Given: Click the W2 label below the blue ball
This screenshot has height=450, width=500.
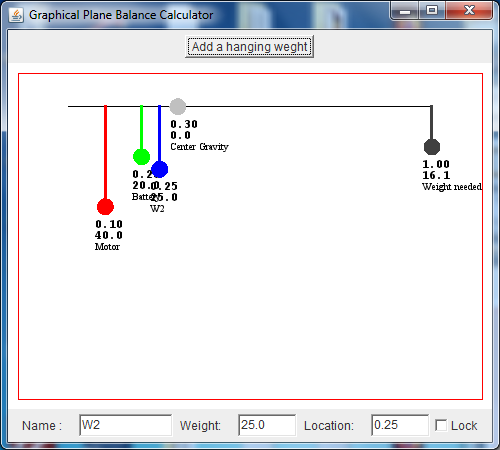Looking at the screenshot, I should [x=157, y=209].
